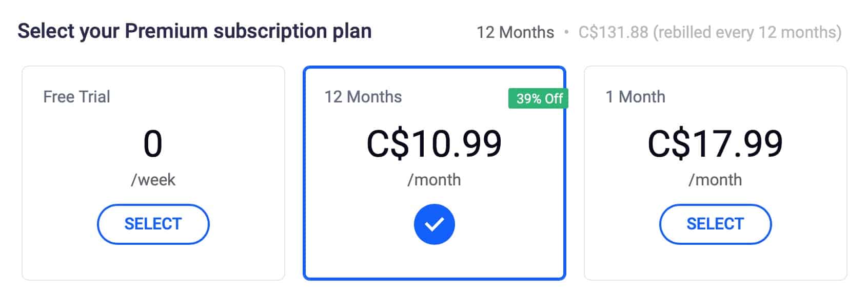The image size is (868, 295).
Task: Click /month label under C$10.99
Action: tap(434, 180)
